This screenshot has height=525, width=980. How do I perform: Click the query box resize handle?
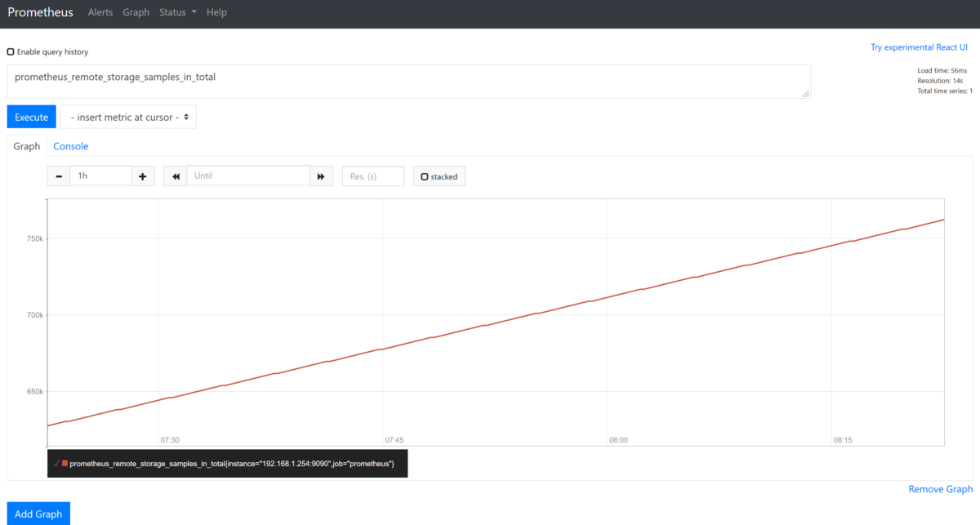click(x=806, y=94)
